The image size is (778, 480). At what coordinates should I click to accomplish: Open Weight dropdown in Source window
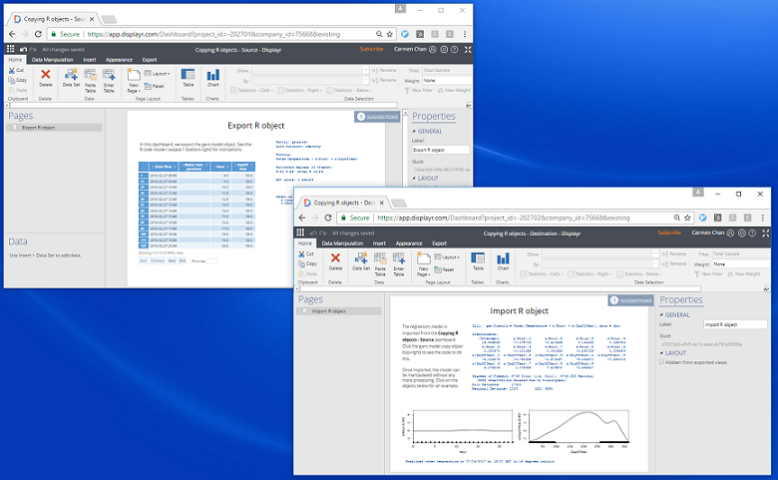click(x=447, y=80)
